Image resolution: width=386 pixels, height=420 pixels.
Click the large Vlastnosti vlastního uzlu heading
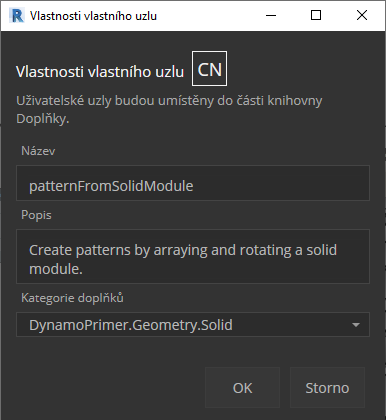(x=100, y=72)
